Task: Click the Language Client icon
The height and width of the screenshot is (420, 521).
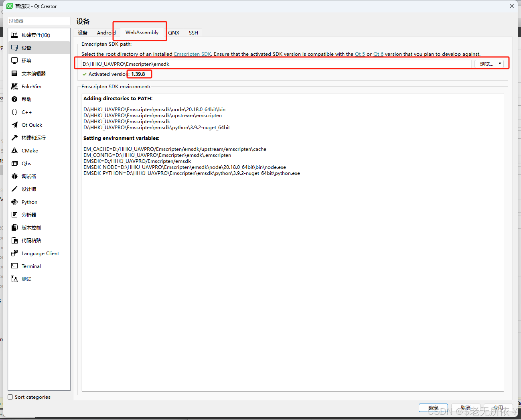Action: (x=15, y=253)
